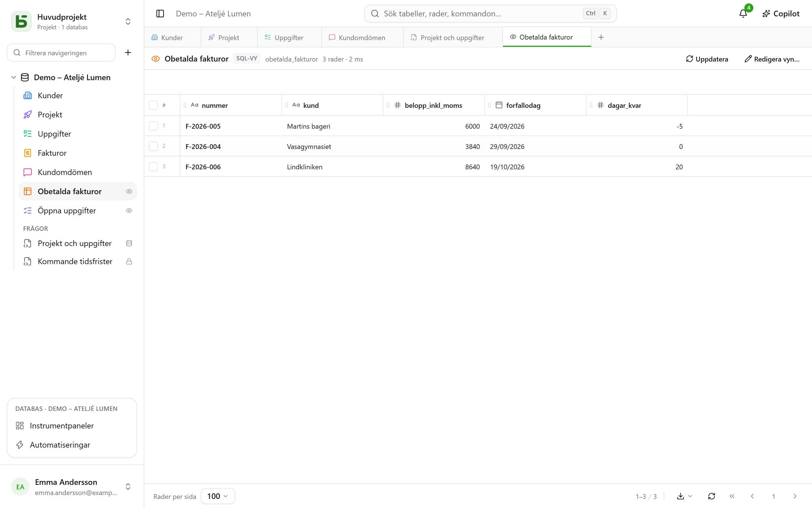The image size is (812, 508).
Task: Switch to Kundomdömen tab
Action: pos(362,37)
